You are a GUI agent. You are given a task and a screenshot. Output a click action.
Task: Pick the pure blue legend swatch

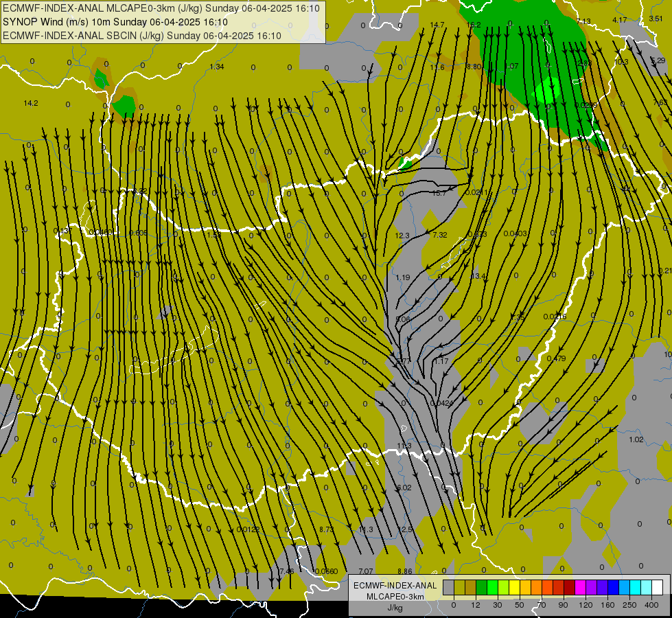pyautogui.click(x=613, y=587)
